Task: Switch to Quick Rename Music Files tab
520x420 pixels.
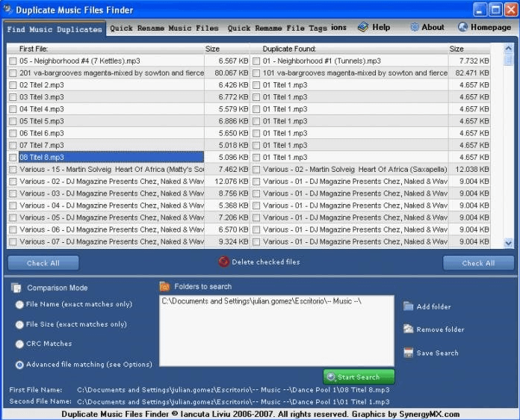Action: click(x=164, y=28)
